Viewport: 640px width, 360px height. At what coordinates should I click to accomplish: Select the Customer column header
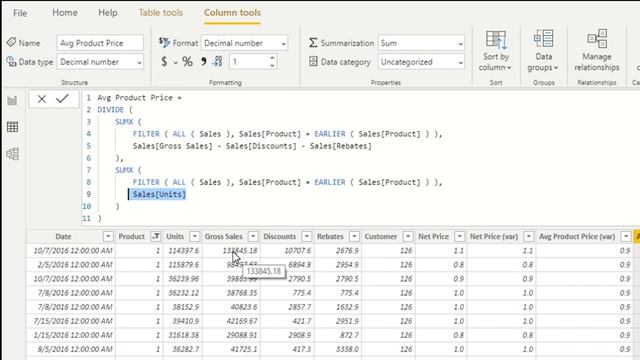tap(380, 236)
